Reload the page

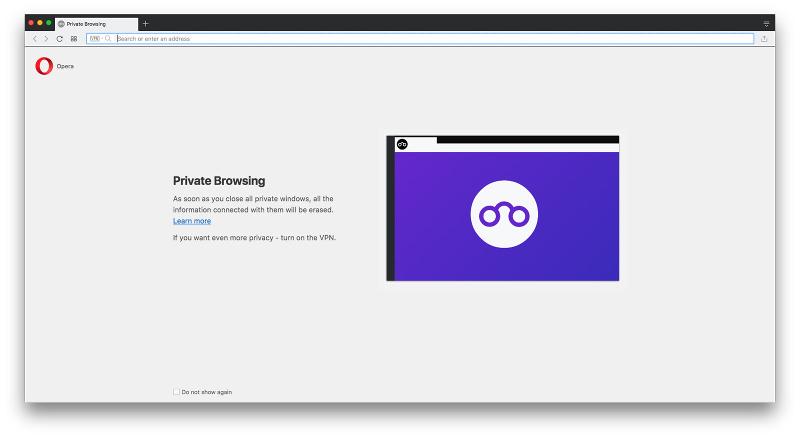[60, 39]
